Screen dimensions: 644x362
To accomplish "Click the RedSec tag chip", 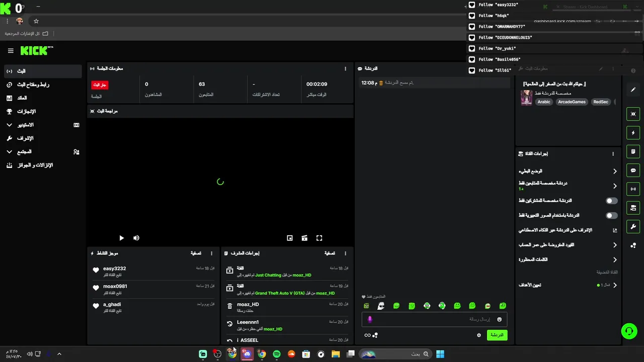I will [x=601, y=102].
